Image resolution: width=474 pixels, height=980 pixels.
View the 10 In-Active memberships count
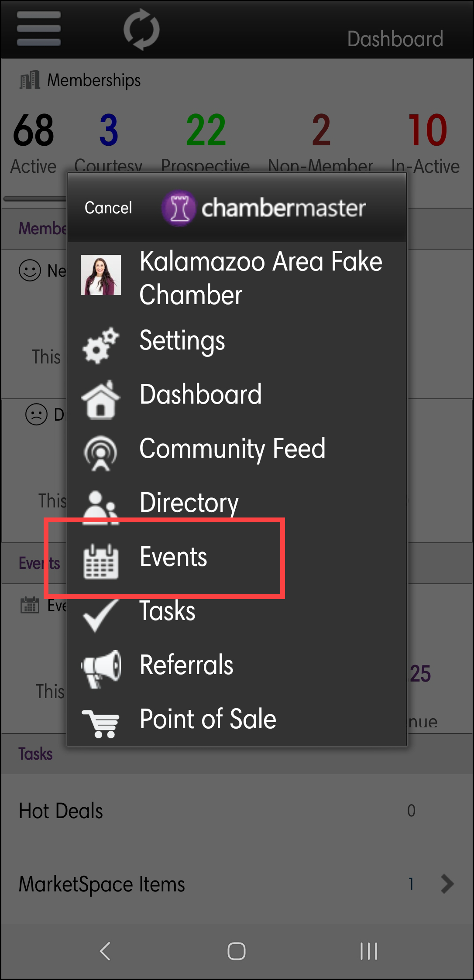(x=427, y=130)
